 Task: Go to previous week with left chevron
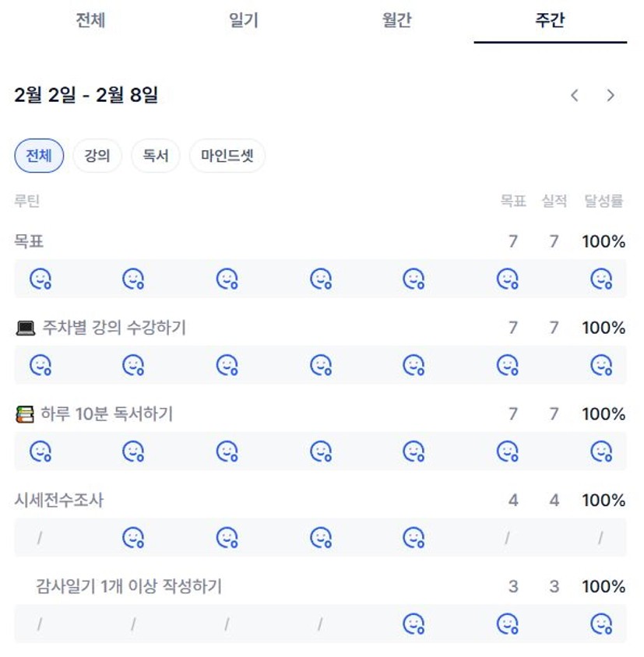(575, 96)
